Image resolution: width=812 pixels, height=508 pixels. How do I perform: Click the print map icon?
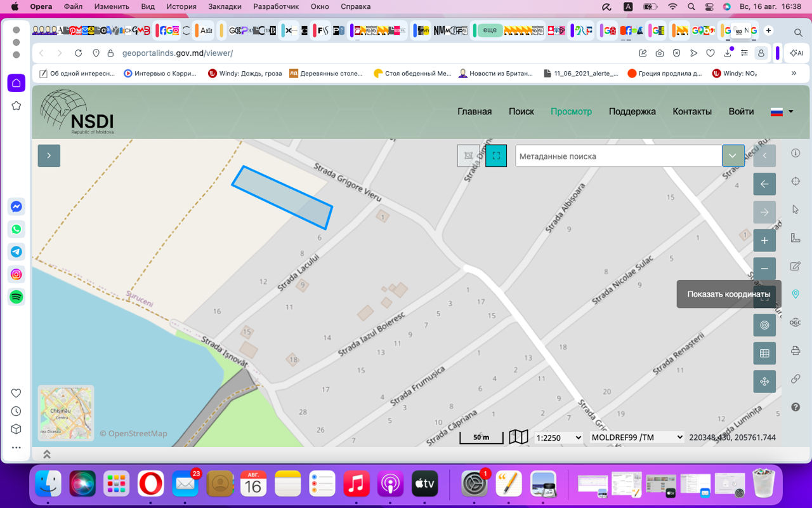[796, 351]
